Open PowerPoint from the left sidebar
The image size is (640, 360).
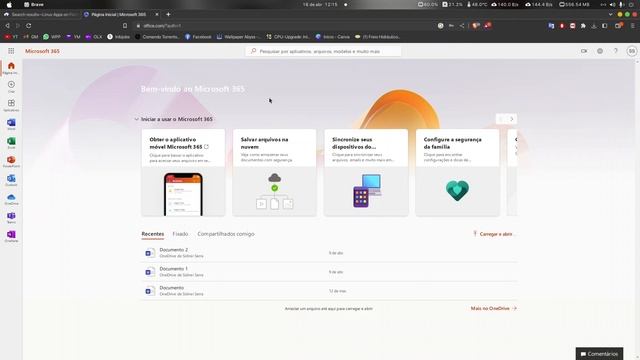click(x=11, y=160)
